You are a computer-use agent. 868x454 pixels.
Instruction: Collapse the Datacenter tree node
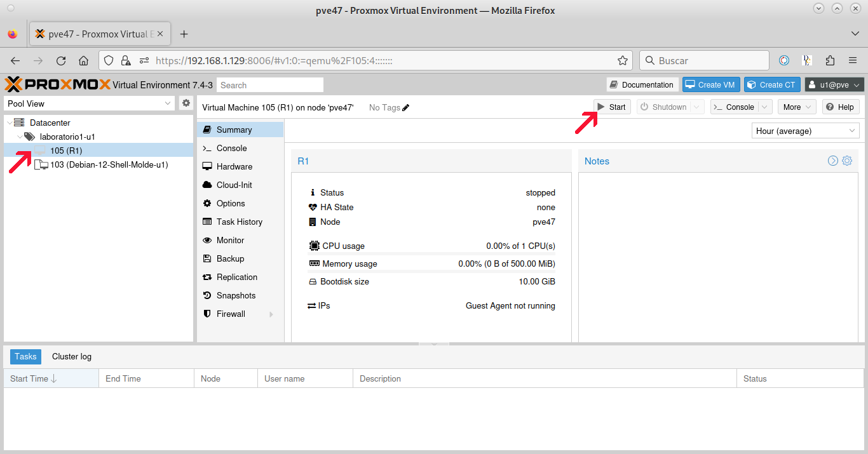coord(8,123)
